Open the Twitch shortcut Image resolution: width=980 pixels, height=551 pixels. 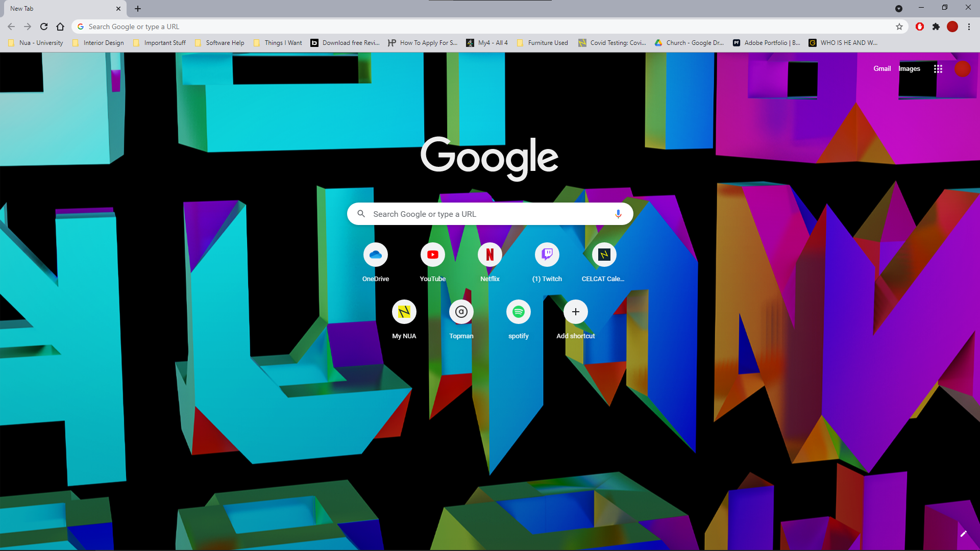click(547, 263)
